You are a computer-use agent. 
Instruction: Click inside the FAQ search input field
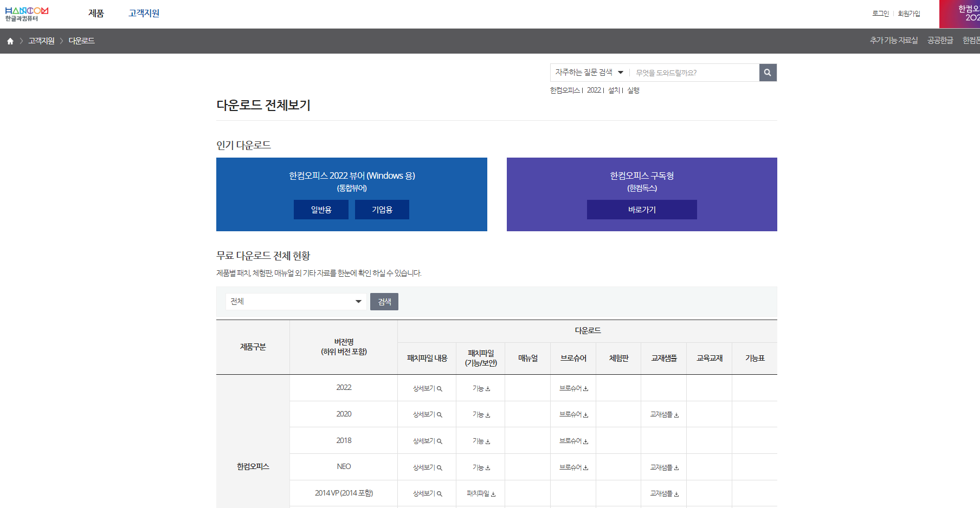694,72
